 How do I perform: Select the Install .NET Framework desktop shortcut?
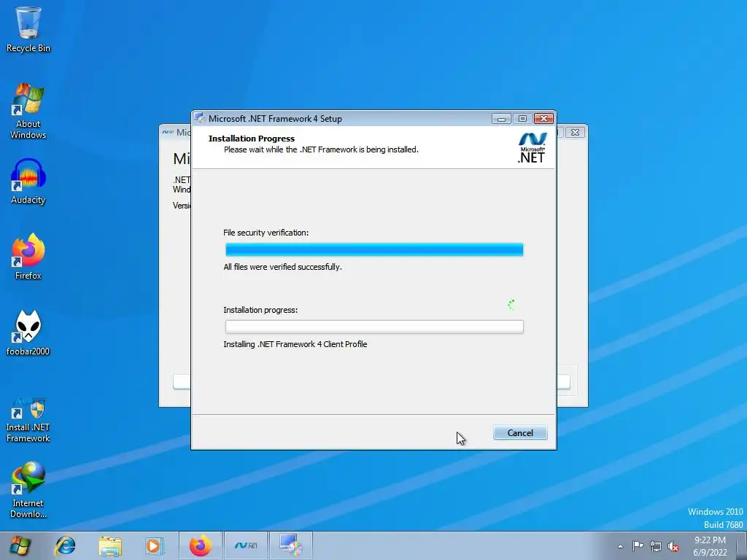pyautogui.click(x=28, y=420)
